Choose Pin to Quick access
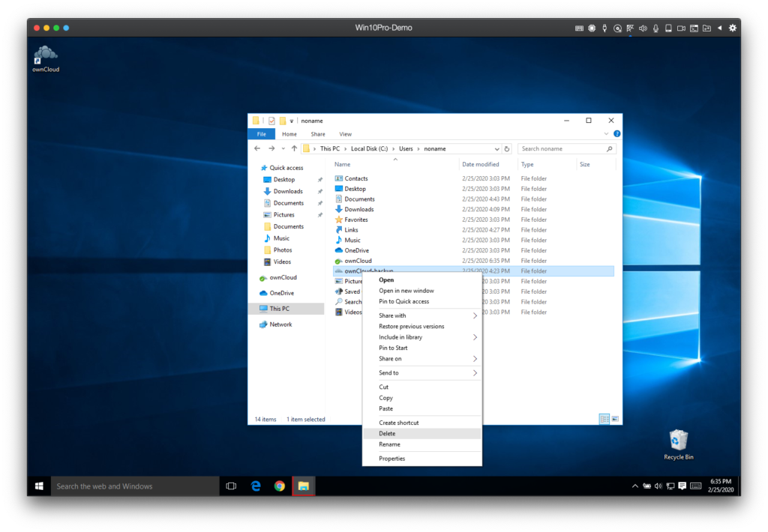This screenshot has width=768, height=532. [x=421, y=301]
